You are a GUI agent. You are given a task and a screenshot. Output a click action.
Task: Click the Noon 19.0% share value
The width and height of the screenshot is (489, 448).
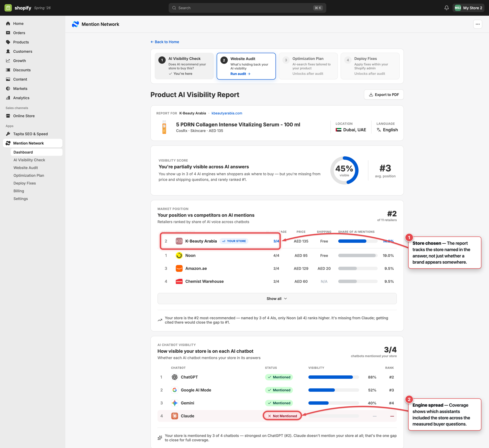[x=388, y=256]
